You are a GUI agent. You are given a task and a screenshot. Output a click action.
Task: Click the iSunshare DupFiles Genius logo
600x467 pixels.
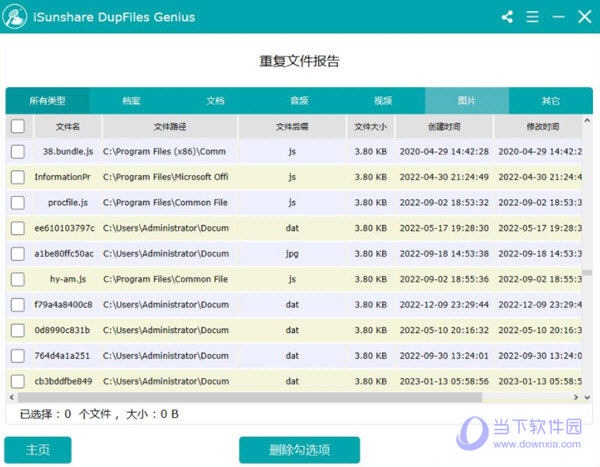15,16
